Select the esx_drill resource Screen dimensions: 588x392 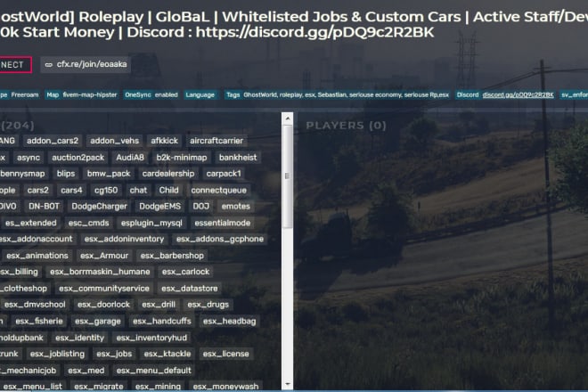click(159, 305)
